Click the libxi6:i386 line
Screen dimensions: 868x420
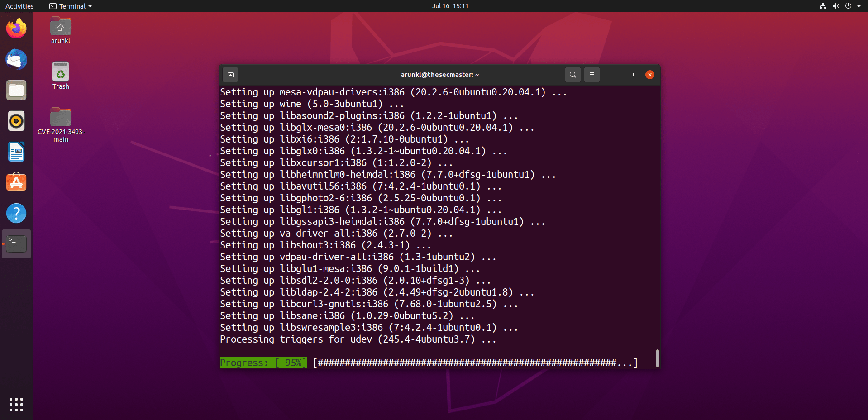345,139
